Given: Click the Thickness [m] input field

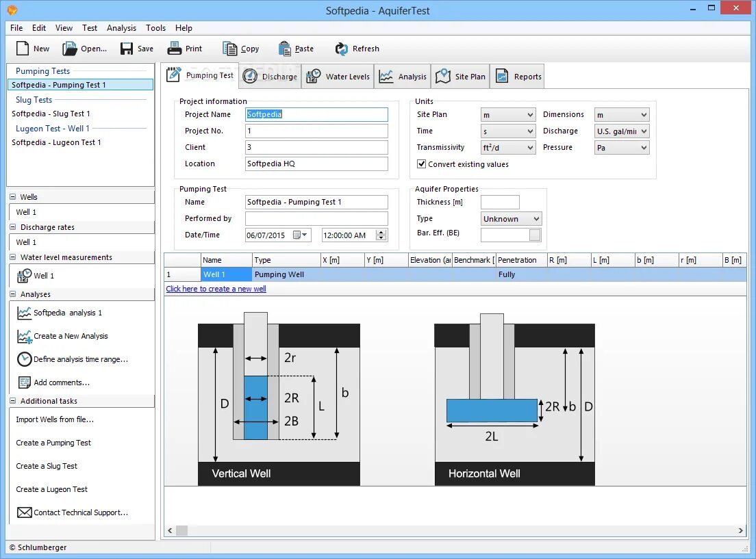Looking at the screenshot, I should click(500, 202).
